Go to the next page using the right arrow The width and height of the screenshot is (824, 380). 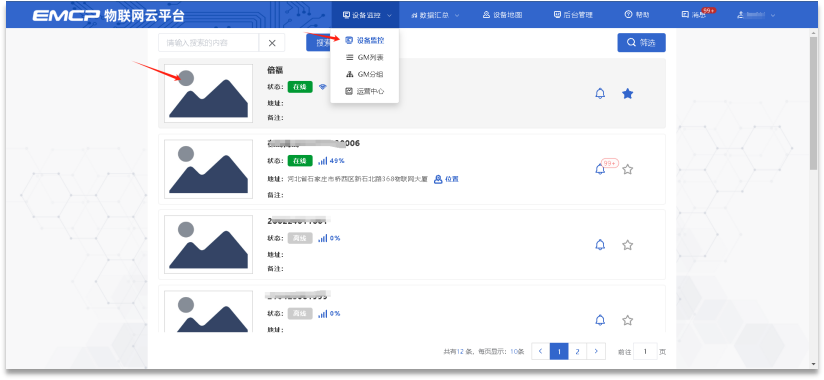point(596,351)
